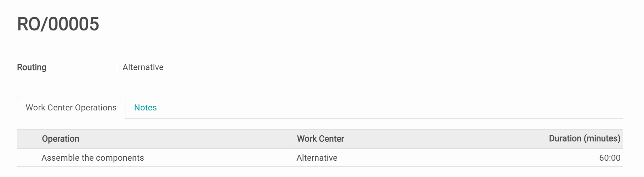Screen dimensions: 644x177
Task: Click the border between Work Center and Duration headers
Action: click(x=440, y=139)
